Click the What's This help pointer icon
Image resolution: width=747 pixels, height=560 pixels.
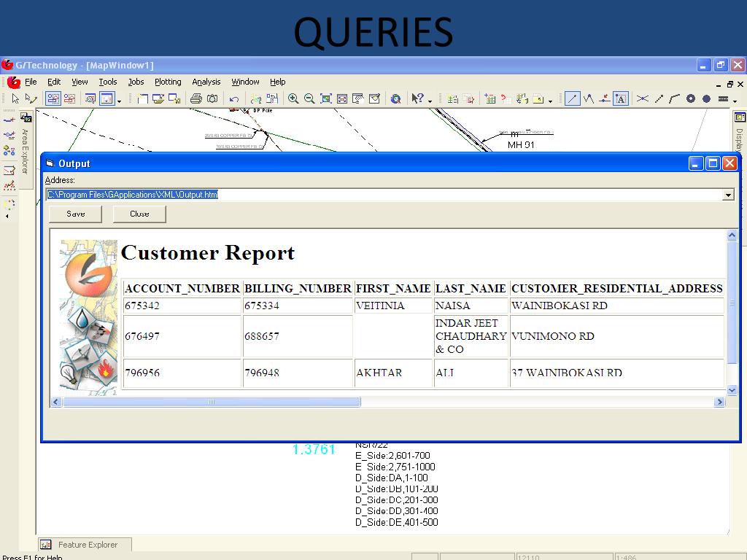(x=417, y=98)
